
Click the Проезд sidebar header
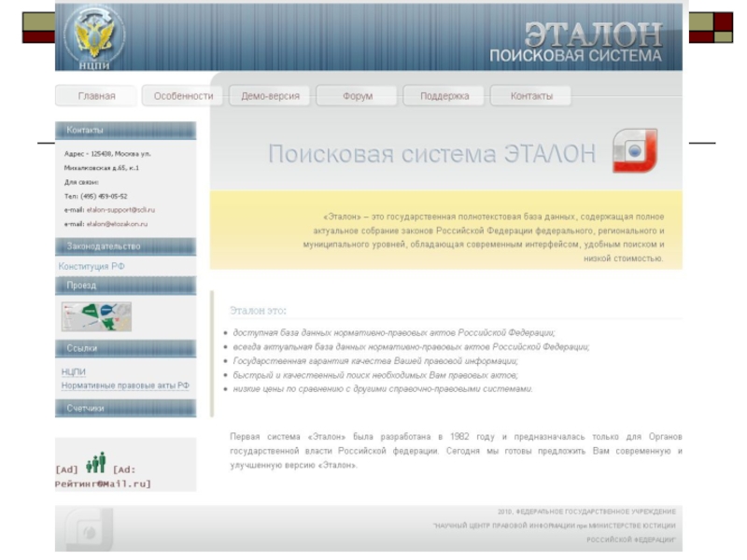126,286
